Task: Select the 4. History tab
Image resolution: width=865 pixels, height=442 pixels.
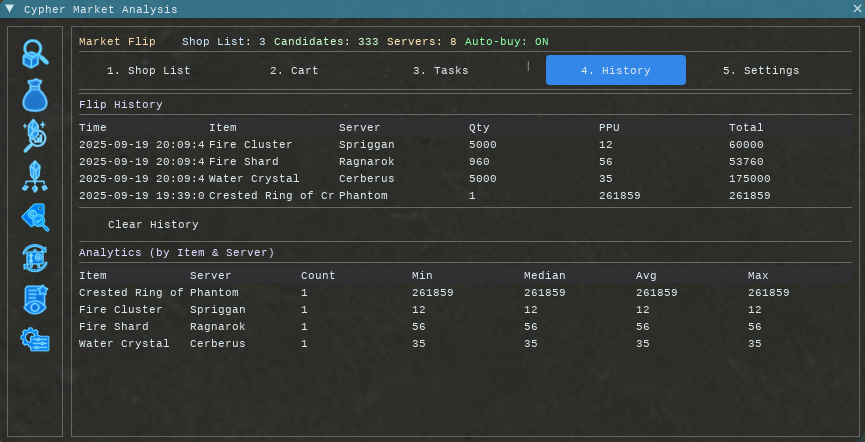Action: (x=615, y=71)
